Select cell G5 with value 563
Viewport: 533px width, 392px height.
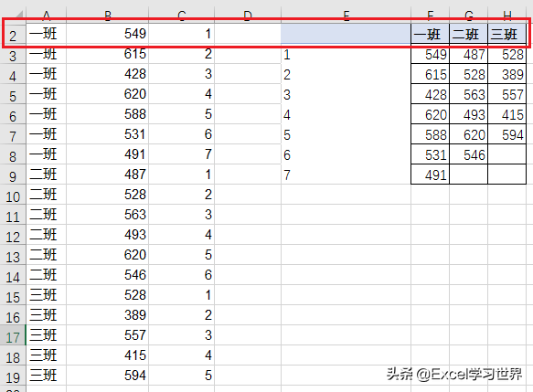(468, 94)
